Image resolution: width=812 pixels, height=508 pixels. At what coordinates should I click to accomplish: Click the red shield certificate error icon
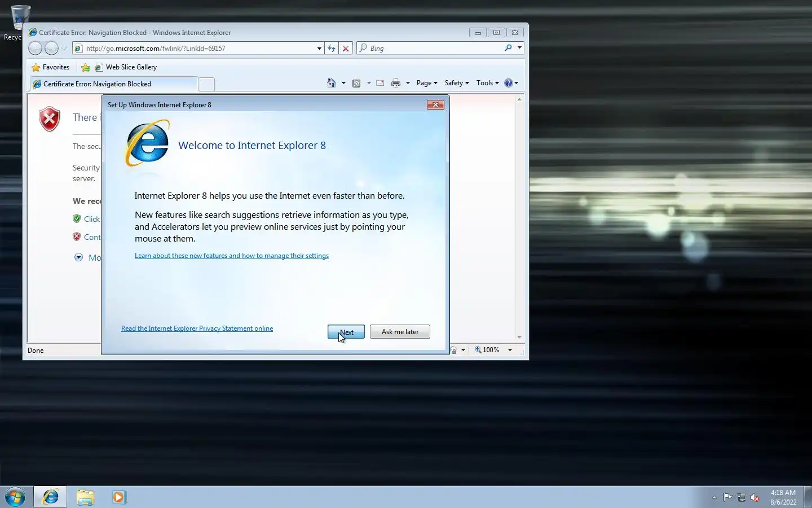click(x=50, y=119)
